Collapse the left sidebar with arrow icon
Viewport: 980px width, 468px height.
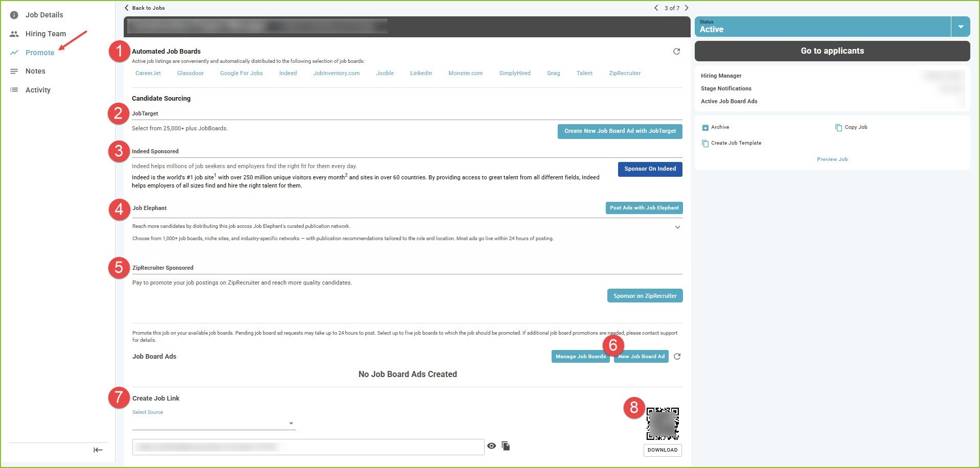[x=98, y=450]
